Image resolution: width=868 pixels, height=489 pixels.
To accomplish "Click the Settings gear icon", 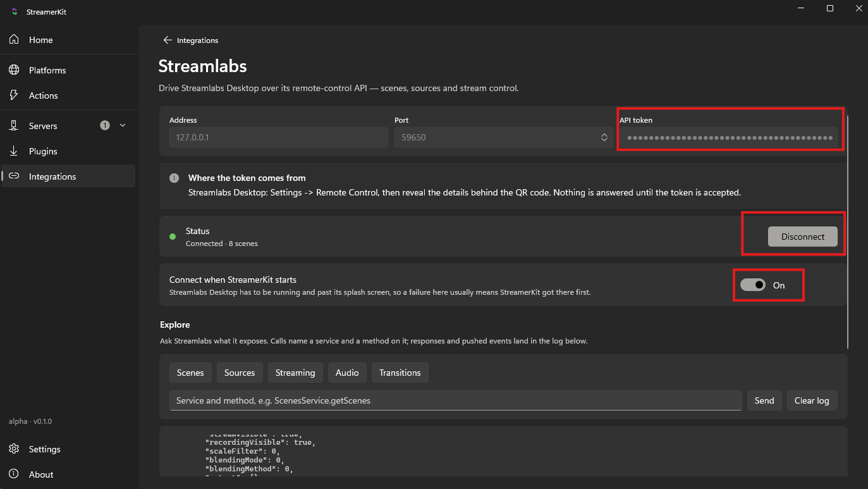I will 14,449.
